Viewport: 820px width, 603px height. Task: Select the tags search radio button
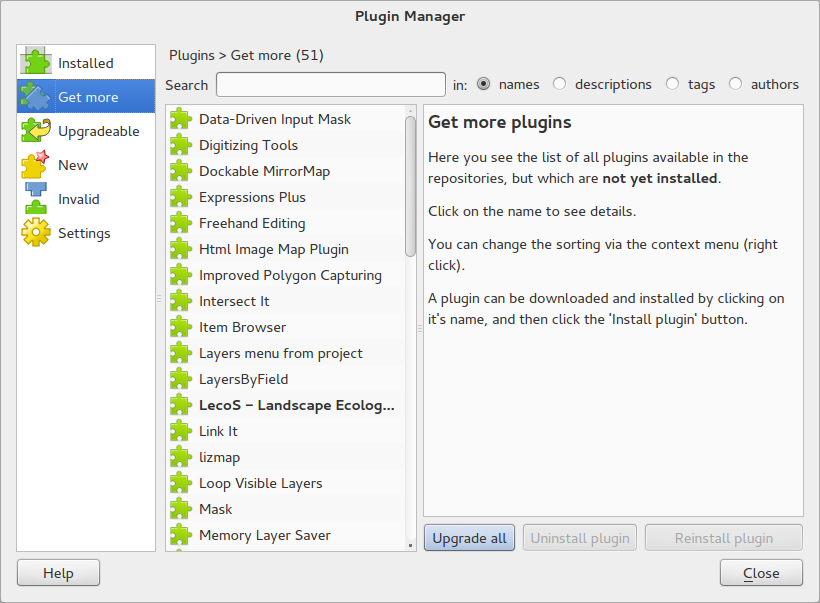[673, 85]
